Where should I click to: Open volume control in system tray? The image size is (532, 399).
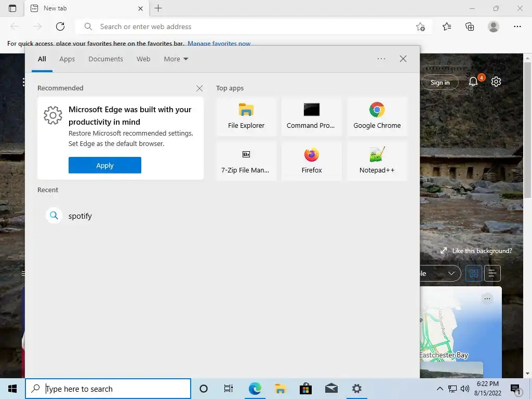[x=465, y=389]
